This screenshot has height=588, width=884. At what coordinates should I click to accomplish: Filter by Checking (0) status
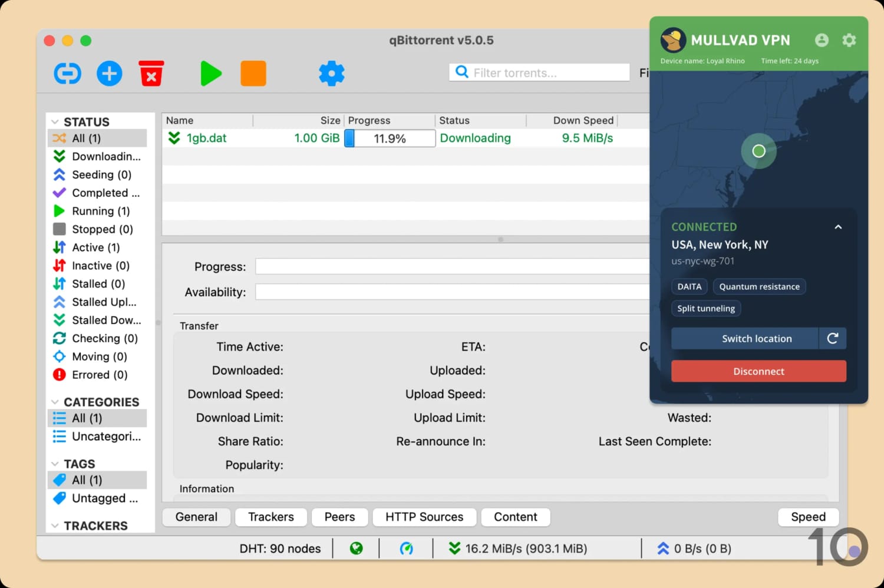[x=97, y=338]
